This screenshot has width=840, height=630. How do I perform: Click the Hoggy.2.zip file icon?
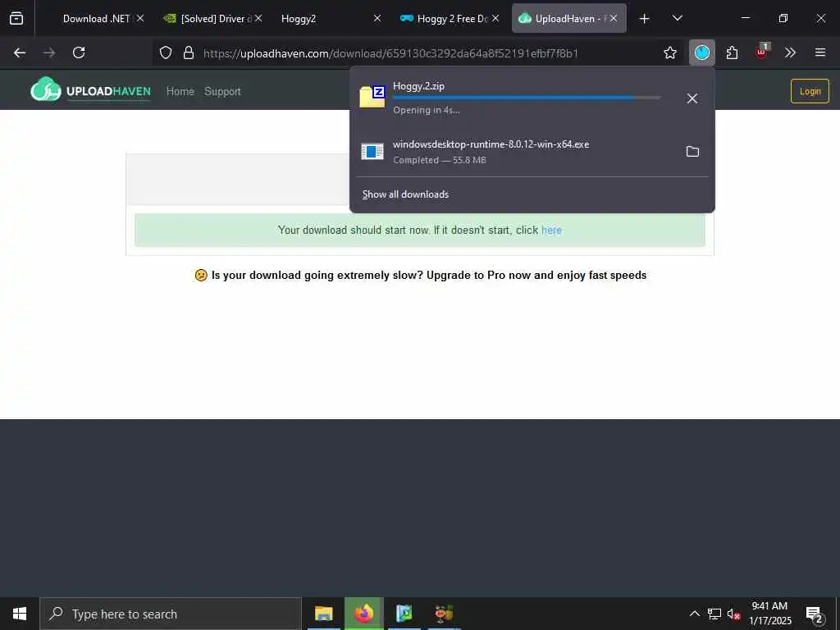point(372,97)
